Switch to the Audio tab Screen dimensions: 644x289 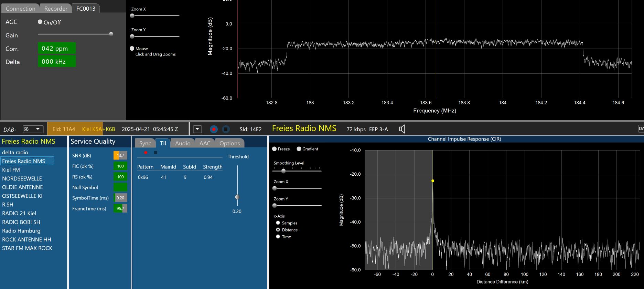(x=182, y=143)
